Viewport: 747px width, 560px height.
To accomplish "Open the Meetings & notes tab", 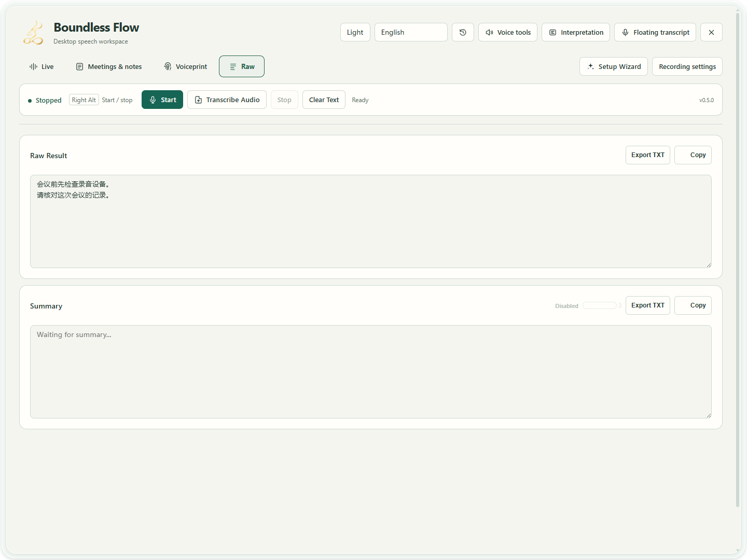I will (109, 66).
